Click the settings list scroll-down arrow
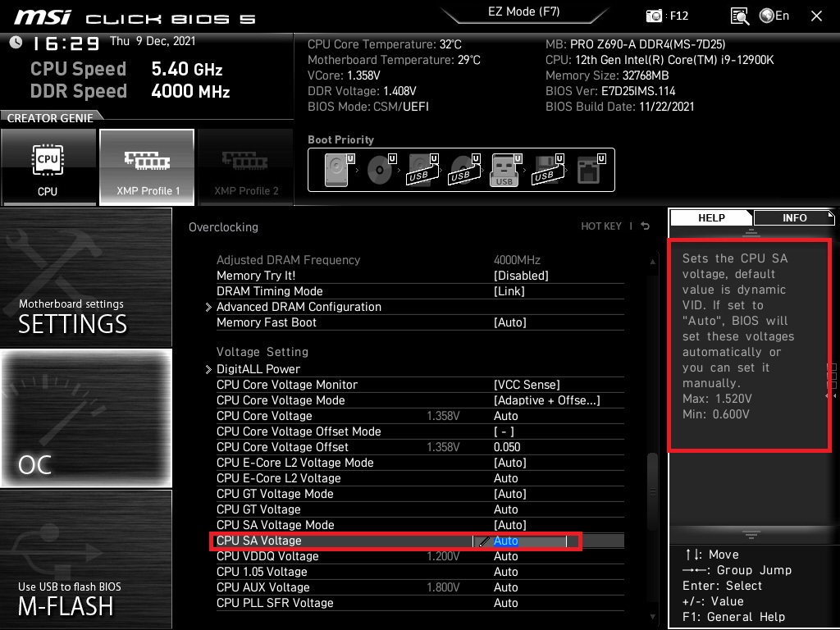Viewport: 840px width, 630px height. [x=652, y=617]
